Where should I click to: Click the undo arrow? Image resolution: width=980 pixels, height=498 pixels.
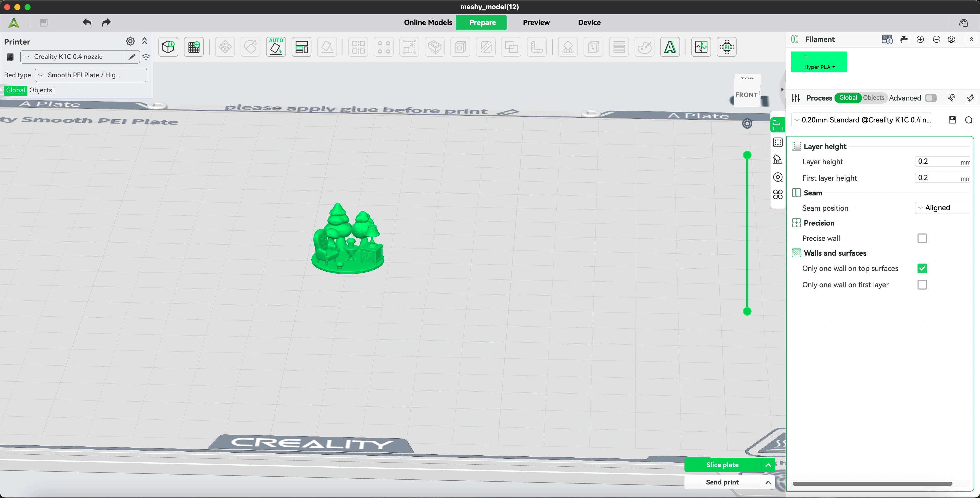87,22
